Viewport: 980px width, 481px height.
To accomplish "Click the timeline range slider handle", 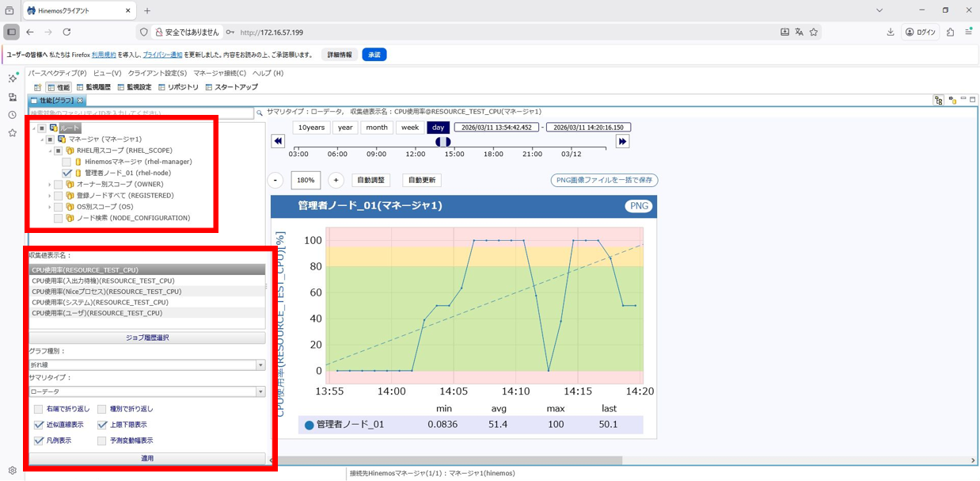I will (443, 142).
